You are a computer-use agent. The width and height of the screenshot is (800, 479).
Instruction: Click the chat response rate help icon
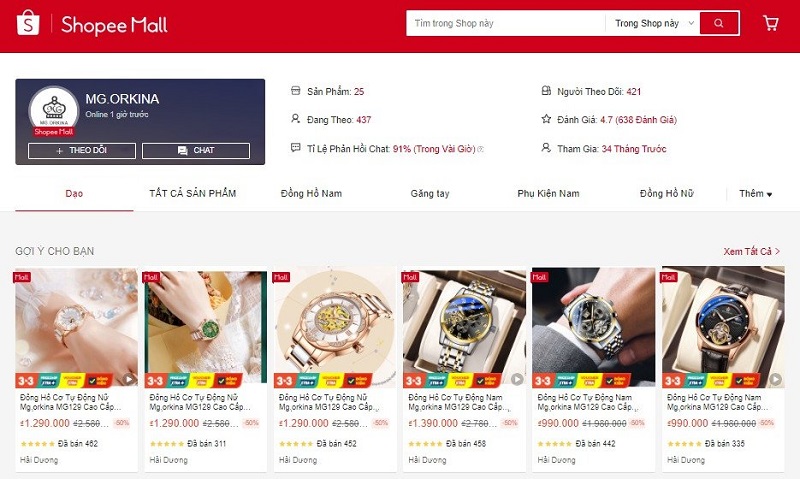[481, 149]
